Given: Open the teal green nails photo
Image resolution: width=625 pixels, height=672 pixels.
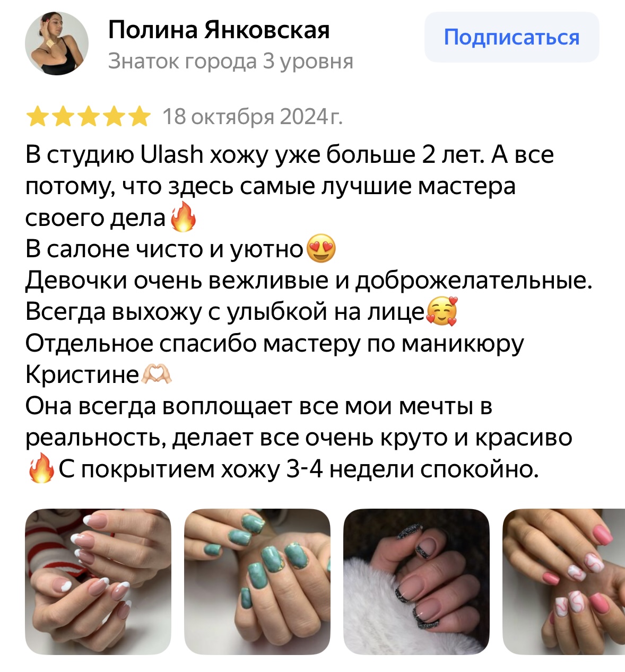Looking at the screenshot, I should click(x=257, y=581).
